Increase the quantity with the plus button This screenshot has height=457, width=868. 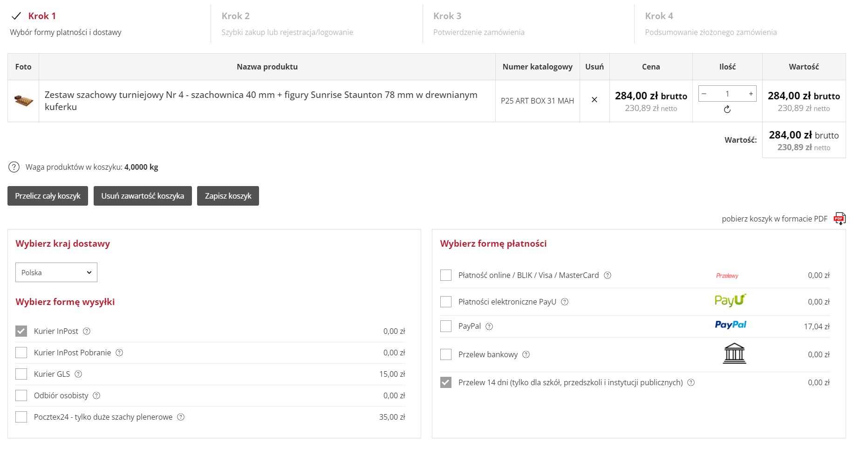[751, 94]
